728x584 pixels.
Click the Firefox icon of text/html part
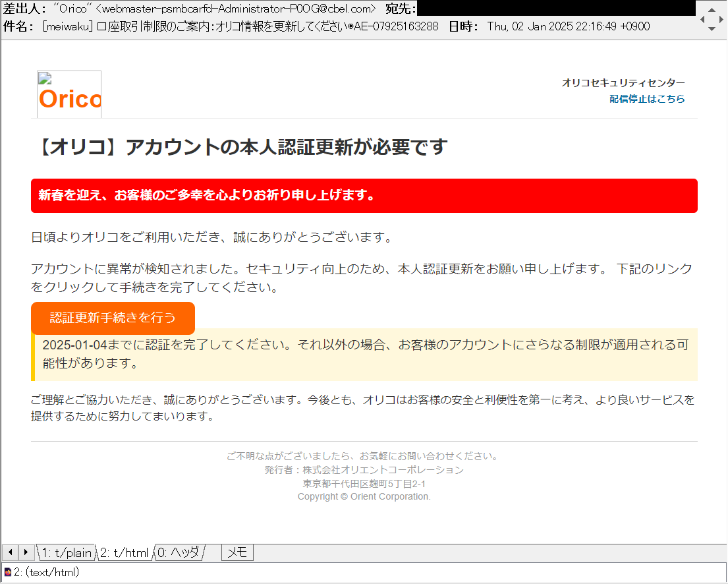(8, 572)
